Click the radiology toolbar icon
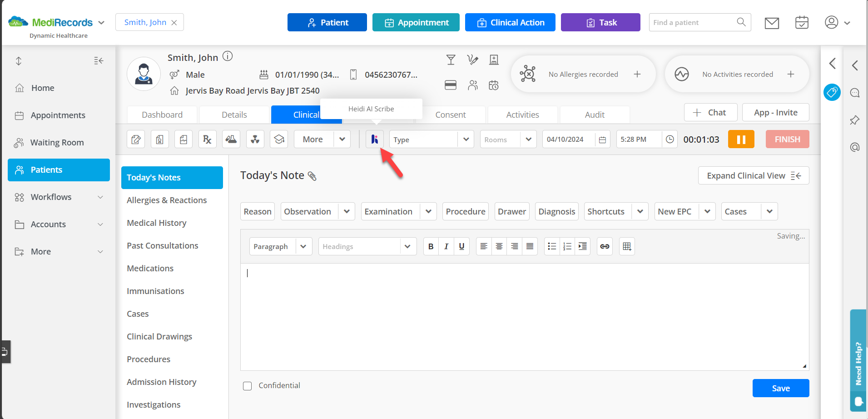This screenshot has width=868, height=419. click(255, 139)
